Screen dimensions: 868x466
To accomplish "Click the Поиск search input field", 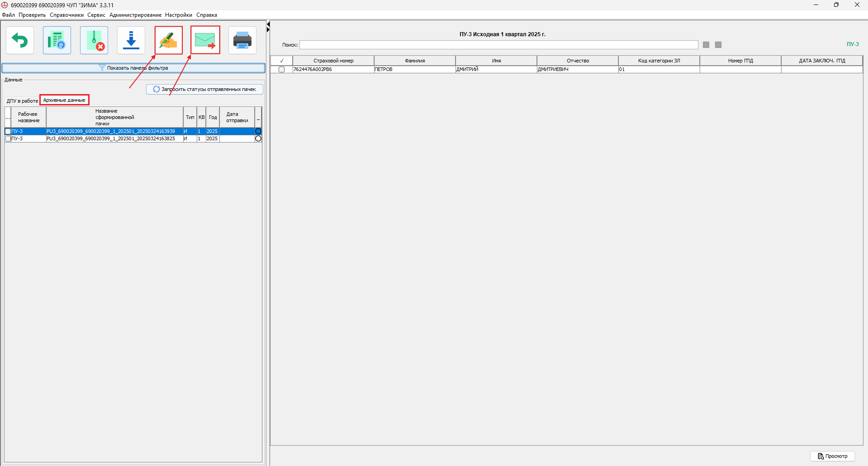I will pyautogui.click(x=498, y=45).
